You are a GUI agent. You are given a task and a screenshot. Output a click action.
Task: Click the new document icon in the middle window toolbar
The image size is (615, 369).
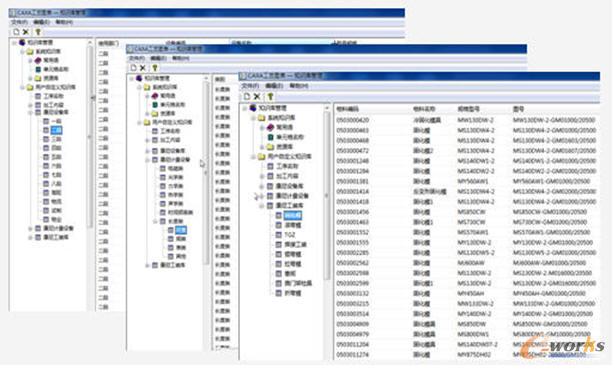coord(133,68)
